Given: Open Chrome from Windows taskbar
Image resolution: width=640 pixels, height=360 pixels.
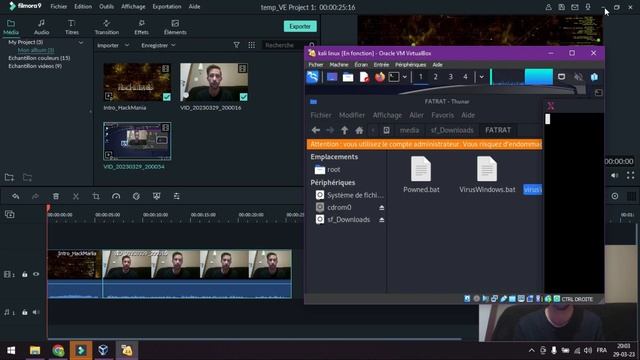Looking at the screenshot, I should (x=58, y=350).
